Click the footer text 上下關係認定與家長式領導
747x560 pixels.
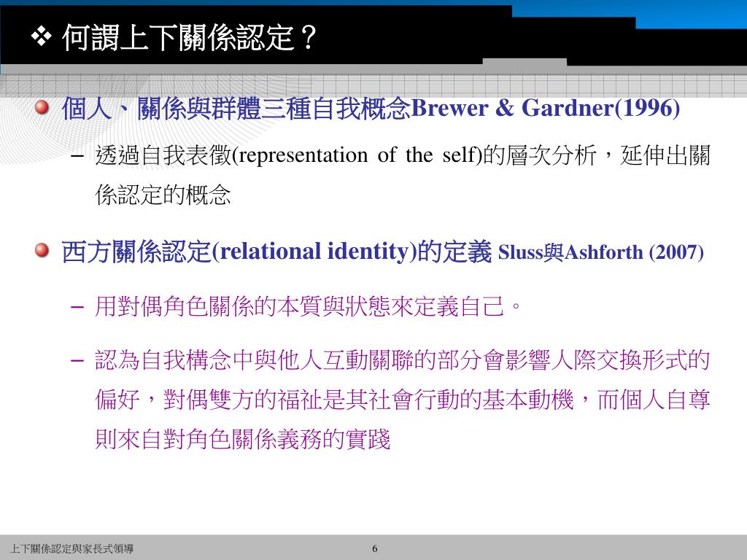click(72, 548)
